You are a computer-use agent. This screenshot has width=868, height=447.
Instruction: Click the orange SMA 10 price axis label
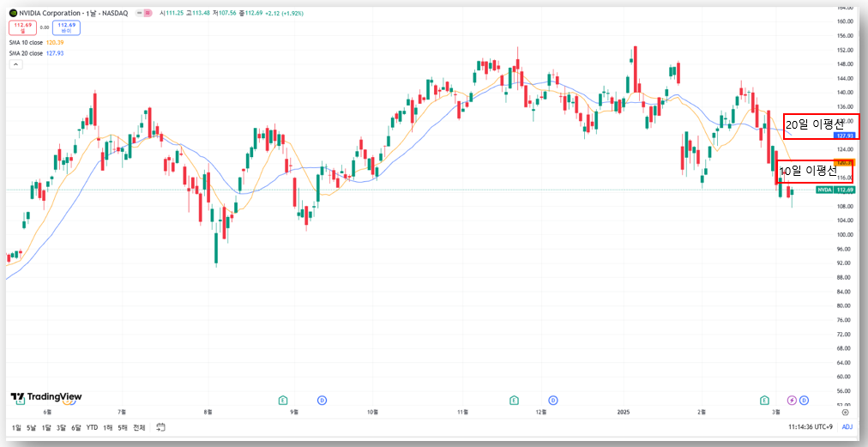pyautogui.click(x=845, y=163)
